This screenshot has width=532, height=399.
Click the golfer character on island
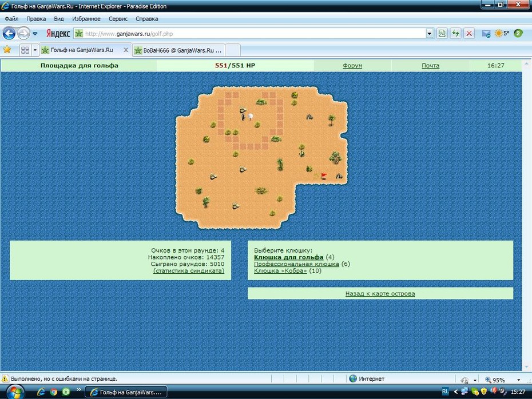243,117
